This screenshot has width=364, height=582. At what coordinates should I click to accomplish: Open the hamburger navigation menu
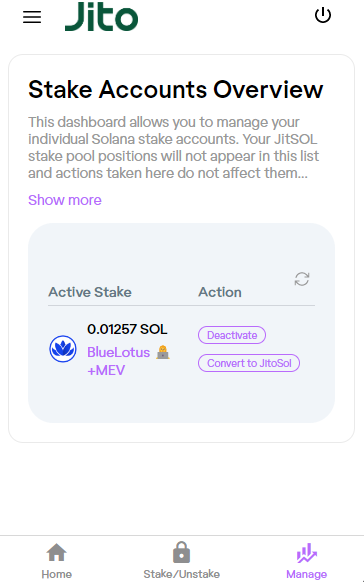coord(32,17)
